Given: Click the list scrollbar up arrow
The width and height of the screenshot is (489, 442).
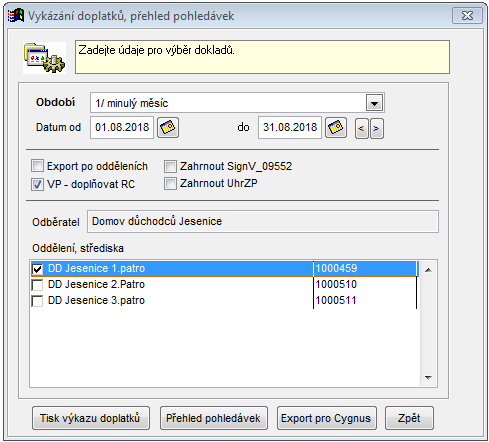Looking at the screenshot, I should pos(429,270).
